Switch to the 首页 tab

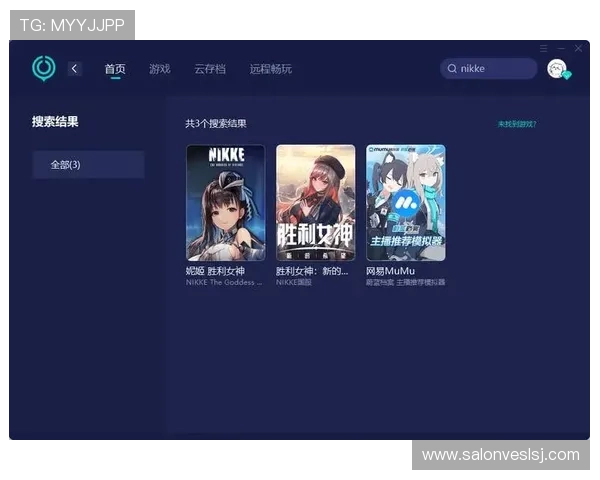coord(115,69)
